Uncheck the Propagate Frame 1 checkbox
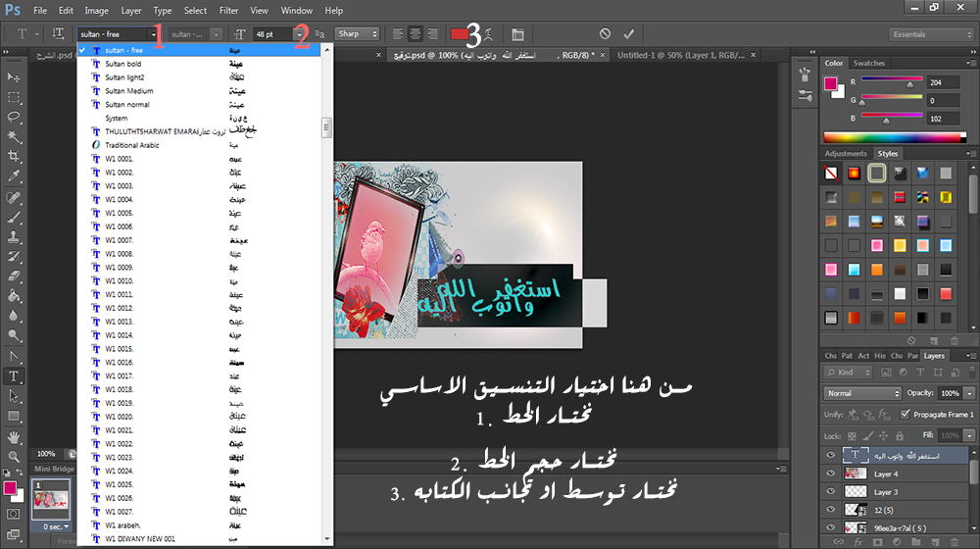The image size is (980, 549). (905, 414)
